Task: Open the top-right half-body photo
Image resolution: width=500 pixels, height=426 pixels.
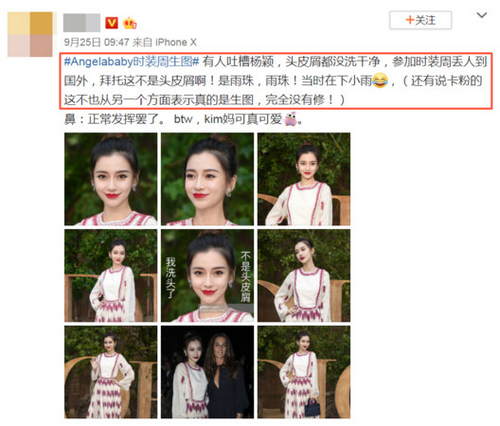Action: 304,179
